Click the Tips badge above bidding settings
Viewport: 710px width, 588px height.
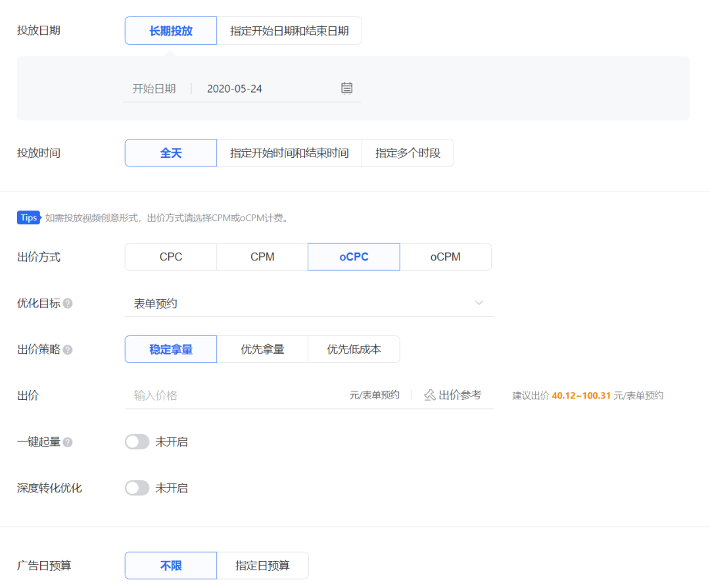29,217
